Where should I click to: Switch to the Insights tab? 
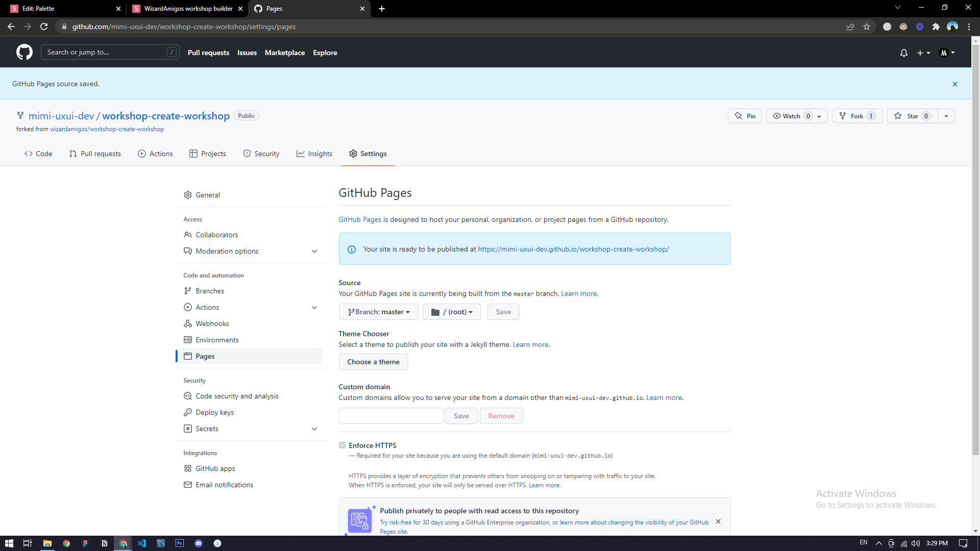[314, 154]
